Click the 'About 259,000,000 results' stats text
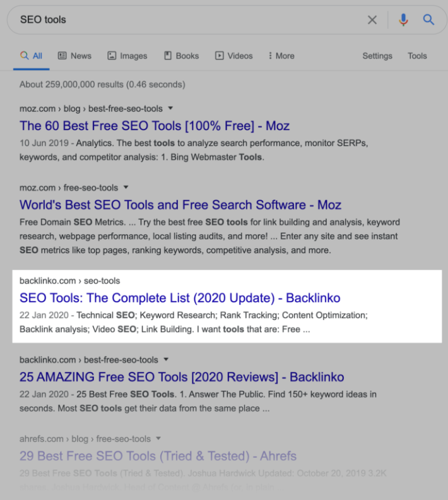 pyautogui.click(x=102, y=85)
